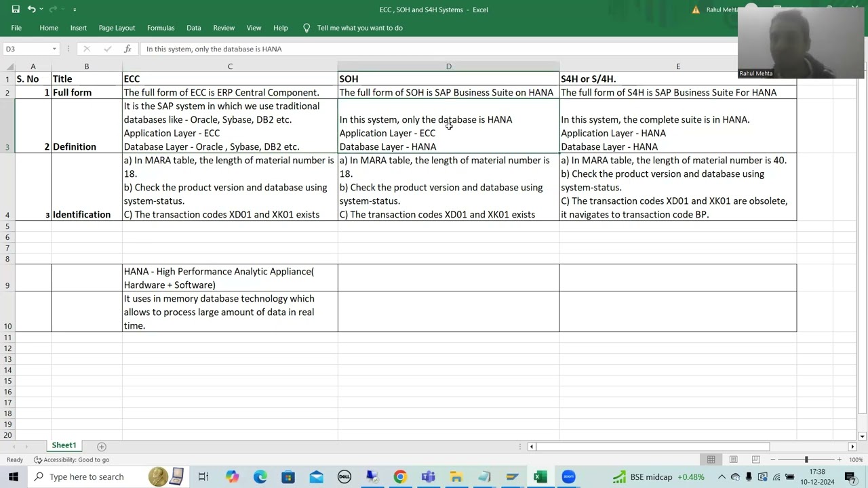Image resolution: width=868 pixels, height=488 pixels.
Task: Select the 'Identification' title cell
Action: tap(87, 187)
